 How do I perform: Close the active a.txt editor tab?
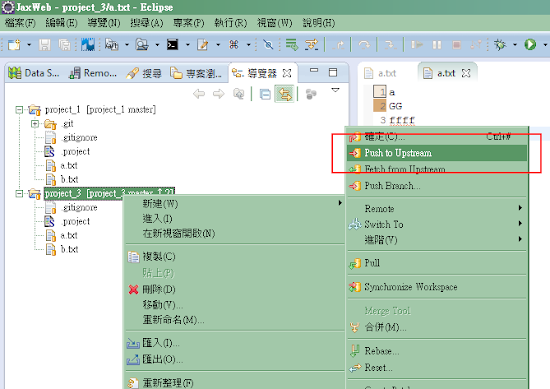466,73
